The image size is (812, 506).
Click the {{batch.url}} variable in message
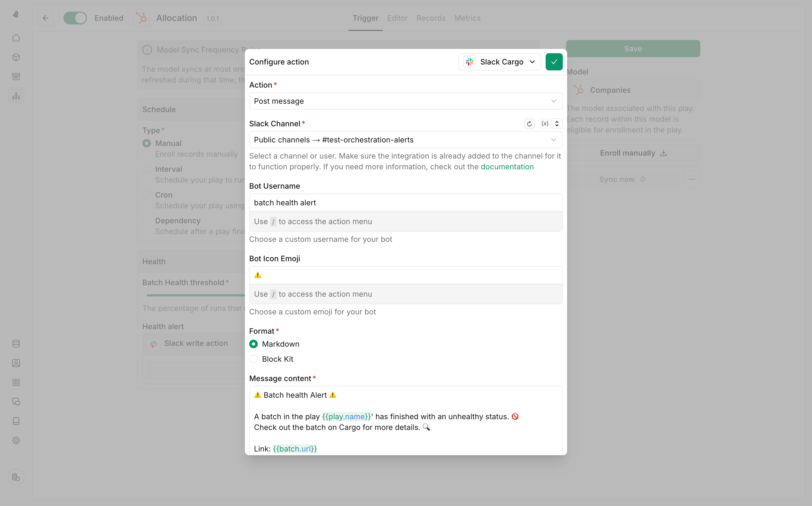[295, 449]
